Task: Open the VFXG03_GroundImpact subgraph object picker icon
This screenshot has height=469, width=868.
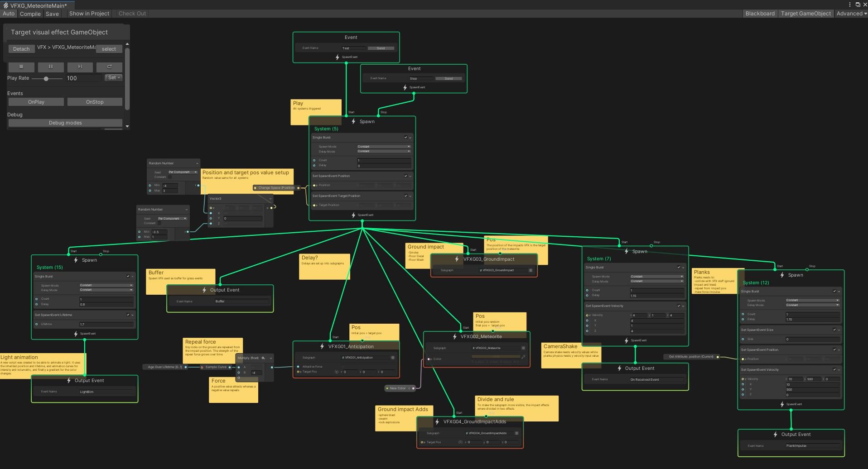Action: click(530, 270)
